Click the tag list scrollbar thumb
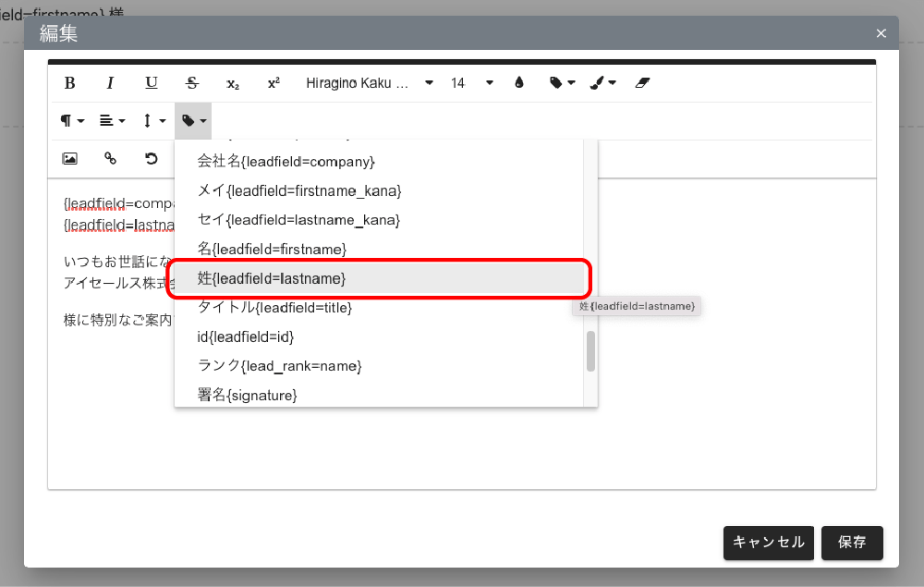 (590, 351)
